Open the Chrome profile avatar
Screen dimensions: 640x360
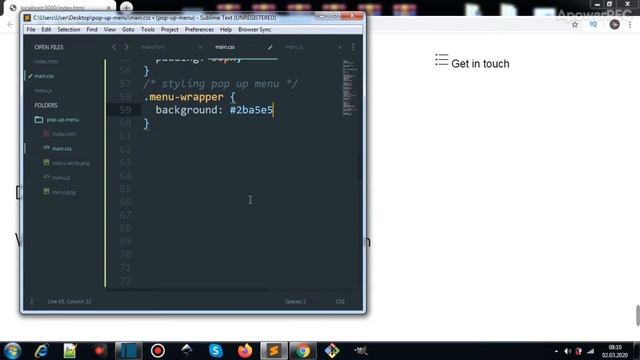pos(614,24)
